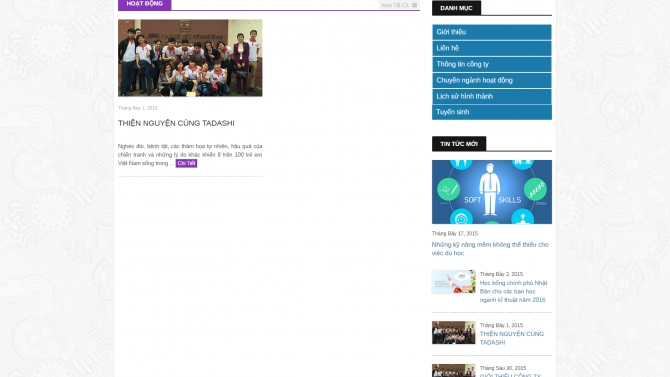Viewport: 670px width, 377px height.
Task: Open the group photo of Tadashi volunteers
Action: [x=190, y=58]
